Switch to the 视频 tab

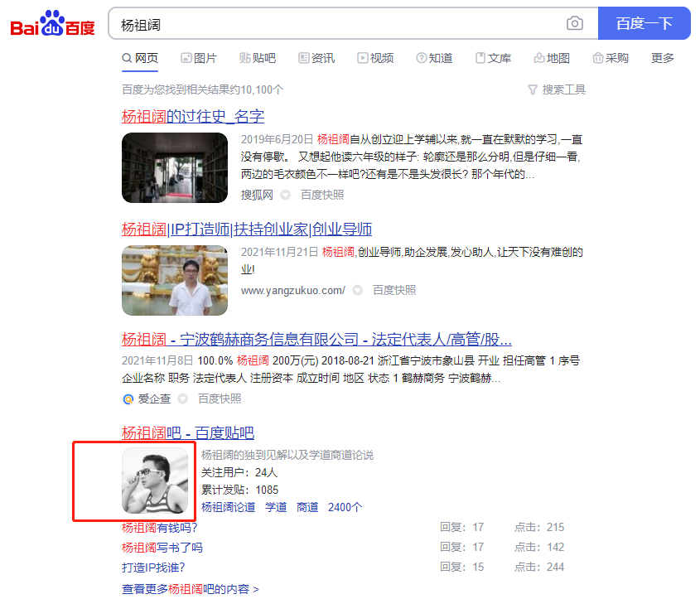(x=375, y=58)
